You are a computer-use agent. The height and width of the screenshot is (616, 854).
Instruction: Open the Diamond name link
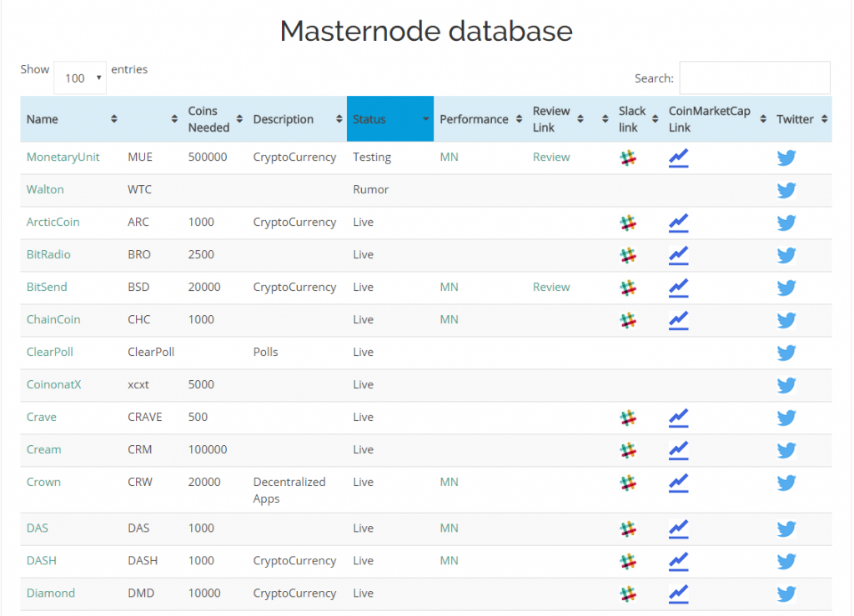(x=51, y=593)
